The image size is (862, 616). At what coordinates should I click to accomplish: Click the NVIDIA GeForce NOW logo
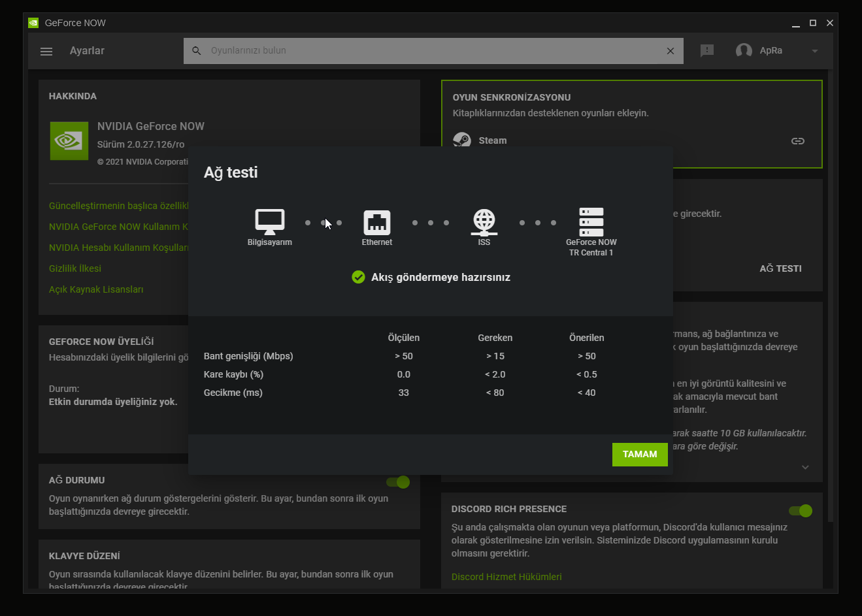[x=69, y=140]
